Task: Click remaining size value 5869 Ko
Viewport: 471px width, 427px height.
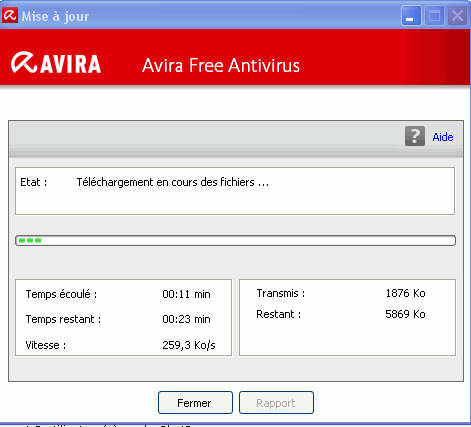Action: 405,314
